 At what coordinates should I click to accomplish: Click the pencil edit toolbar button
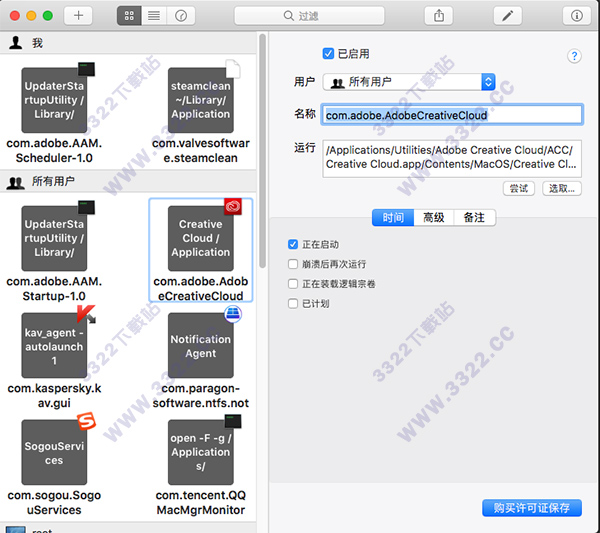(507, 16)
